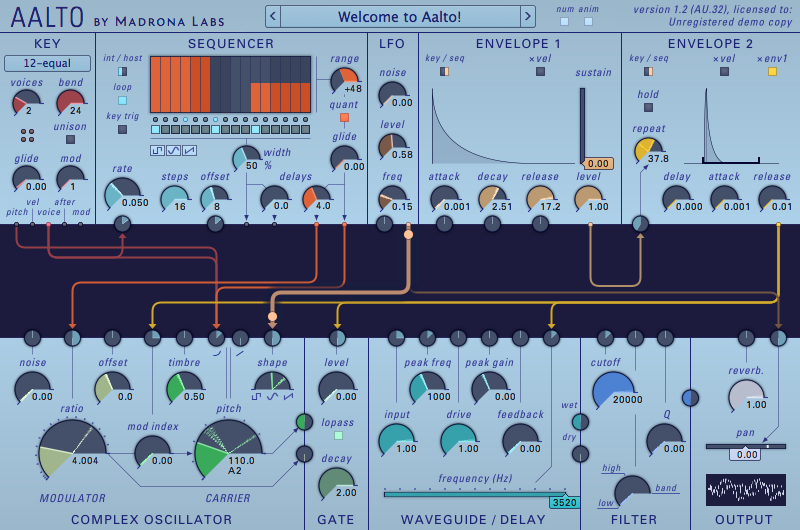Viewport: 800px width, 530px height.
Task: Toggle the Envelope 2 hold switch
Action: point(648,107)
